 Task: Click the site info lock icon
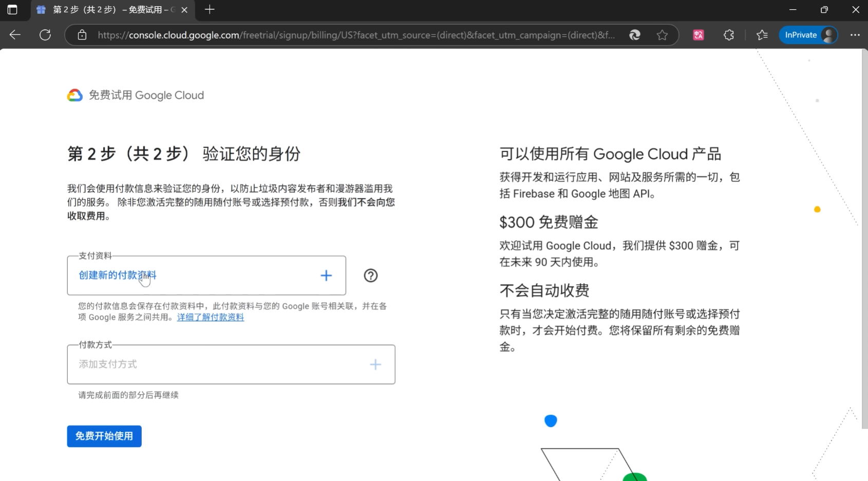click(82, 35)
